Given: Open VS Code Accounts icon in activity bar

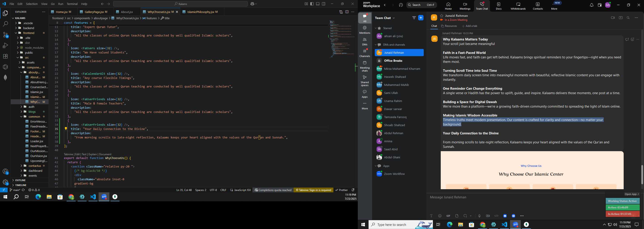Looking at the screenshot, I should click(x=5, y=172).
